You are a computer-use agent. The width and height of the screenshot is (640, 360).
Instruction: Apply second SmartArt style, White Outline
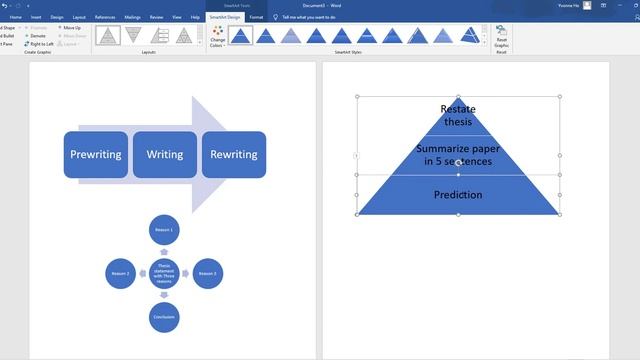266,36
